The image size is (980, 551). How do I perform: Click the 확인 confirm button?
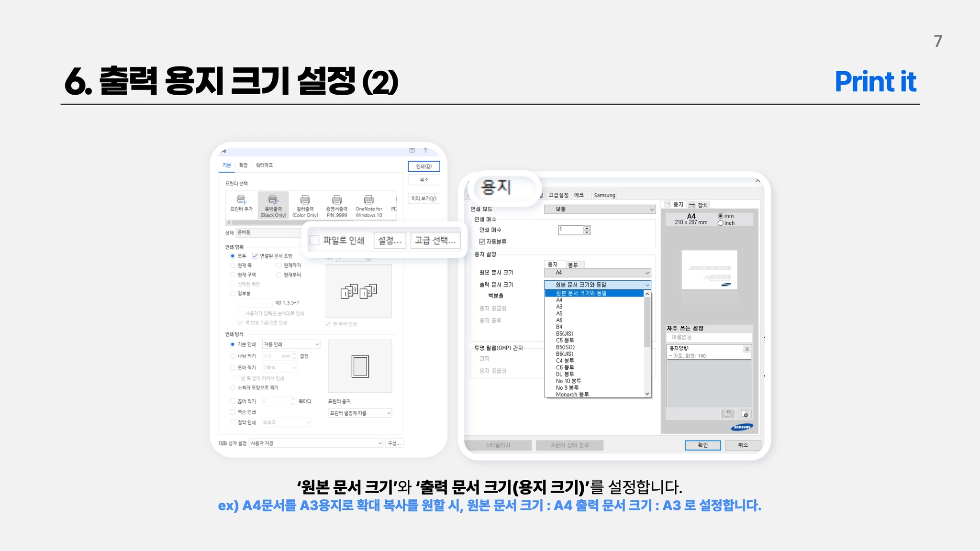[702, 445]
